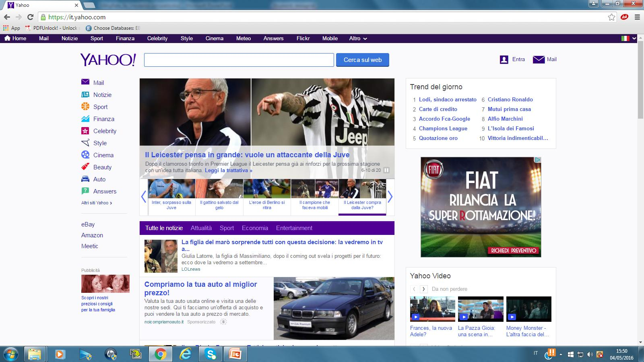The image size is (644, 362).
Task: Click the Home icon in purple navbar
Action: (7, 38)
